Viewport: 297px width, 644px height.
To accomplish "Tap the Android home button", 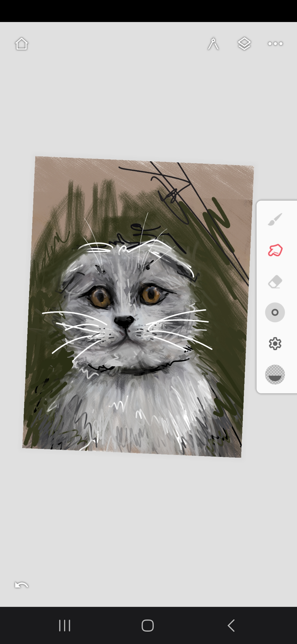I will pyautogui.click(x=148, y=625).
